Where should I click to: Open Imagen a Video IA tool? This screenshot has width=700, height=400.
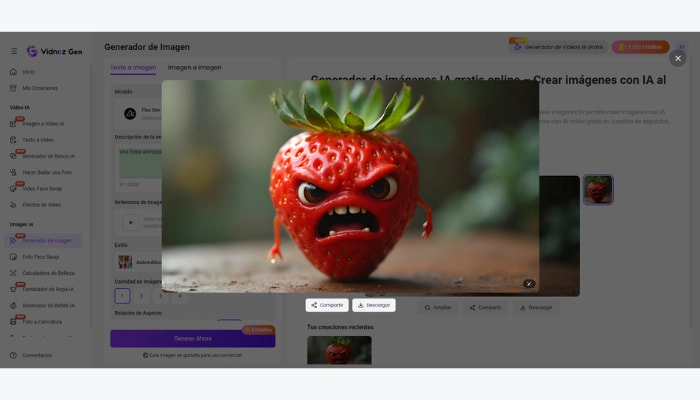43,124
